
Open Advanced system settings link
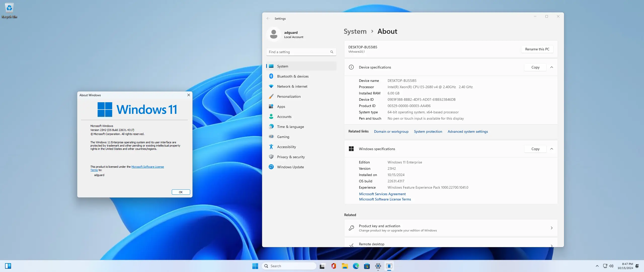(x=467, y=131)
